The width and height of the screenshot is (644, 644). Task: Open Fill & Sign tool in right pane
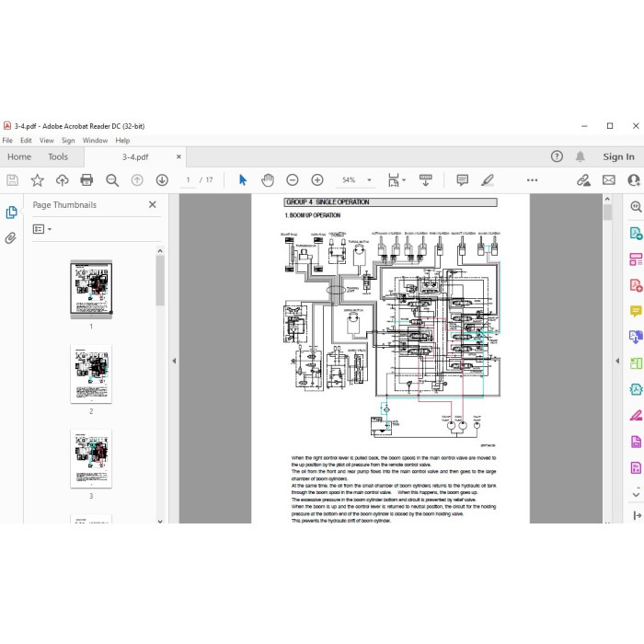coord(636,416)
